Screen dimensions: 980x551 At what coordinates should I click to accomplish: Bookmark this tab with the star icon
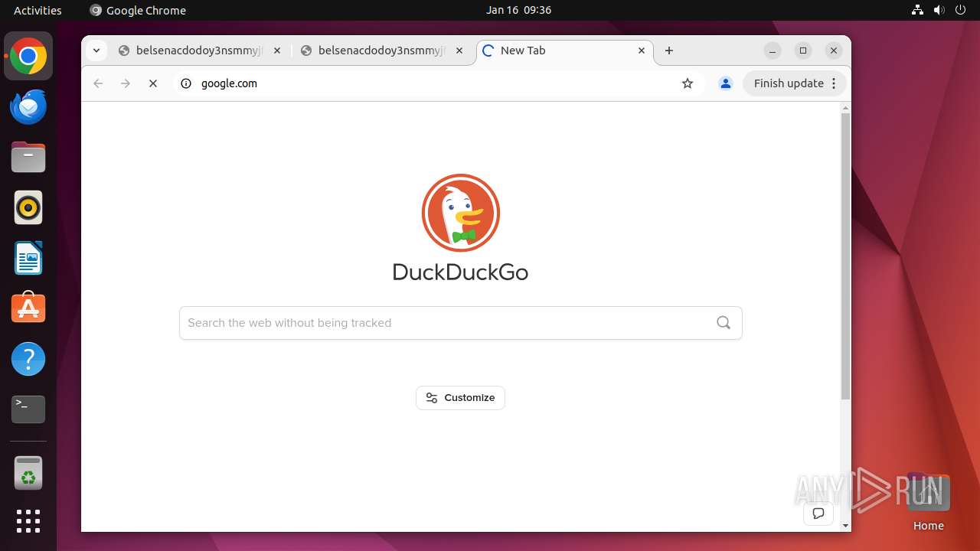(x=688, y=83)
